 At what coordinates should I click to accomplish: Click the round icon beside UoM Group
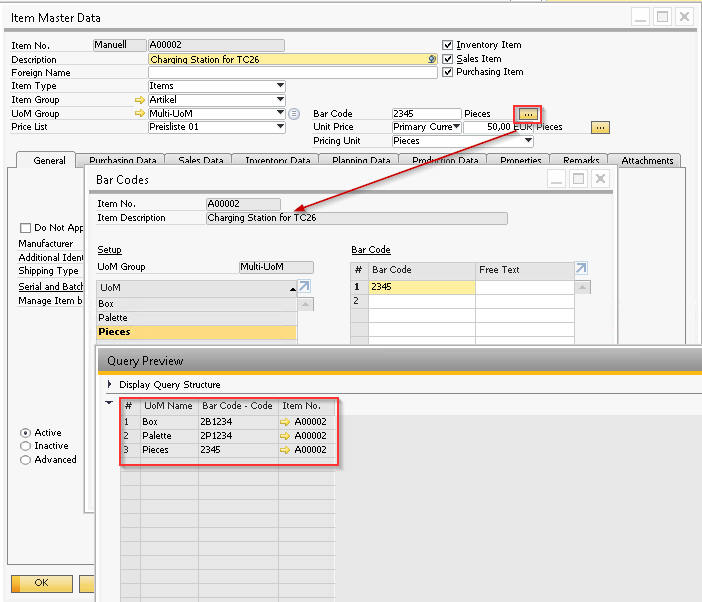[294, 114]
